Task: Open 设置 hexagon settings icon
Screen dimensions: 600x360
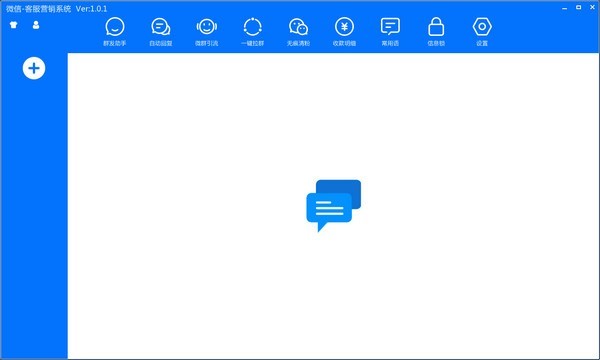Action: [482, 27]
